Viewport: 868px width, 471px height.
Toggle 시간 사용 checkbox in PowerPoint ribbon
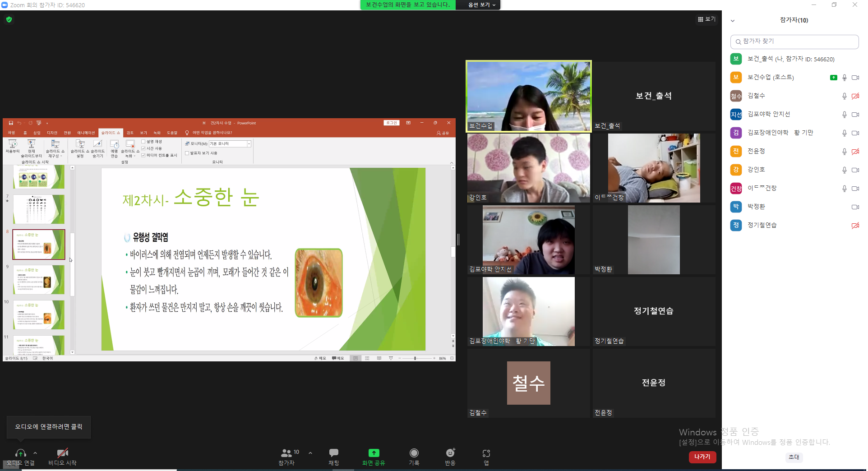click(143, 148)
